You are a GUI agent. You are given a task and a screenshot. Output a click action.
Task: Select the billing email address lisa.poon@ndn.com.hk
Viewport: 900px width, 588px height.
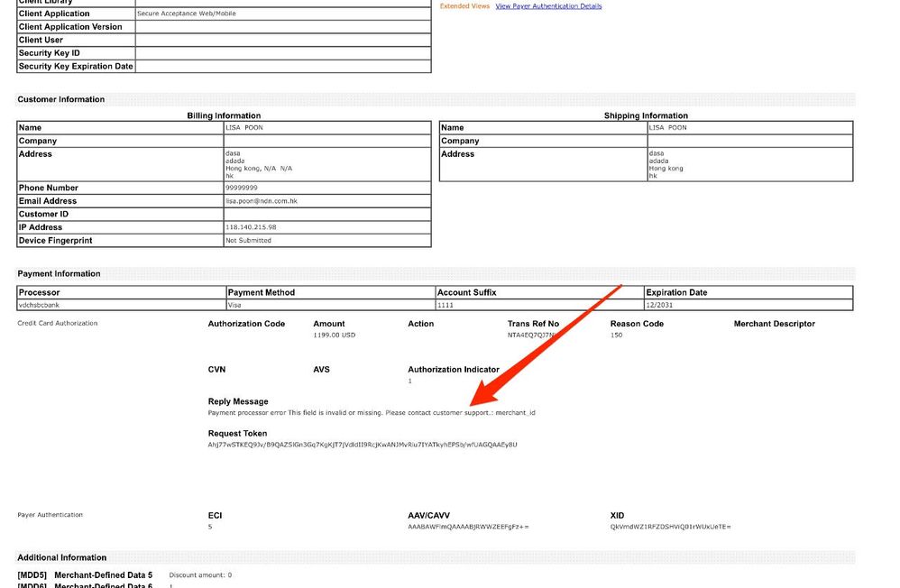[x=262, y=201]
